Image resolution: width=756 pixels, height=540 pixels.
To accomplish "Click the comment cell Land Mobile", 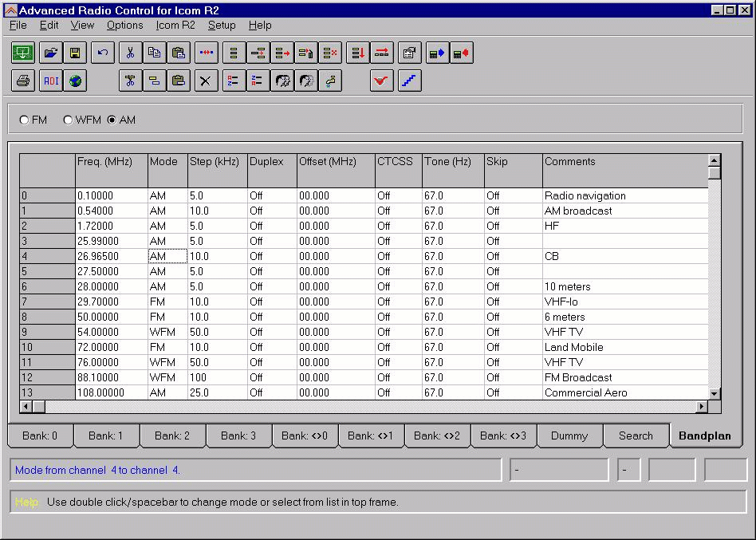I will 625,347.
